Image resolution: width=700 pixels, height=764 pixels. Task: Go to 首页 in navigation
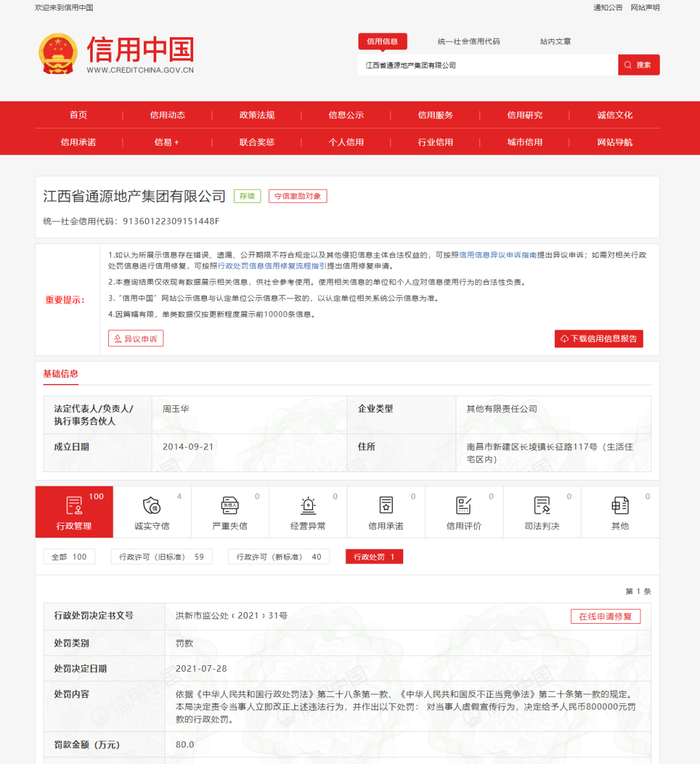[78, 115]
